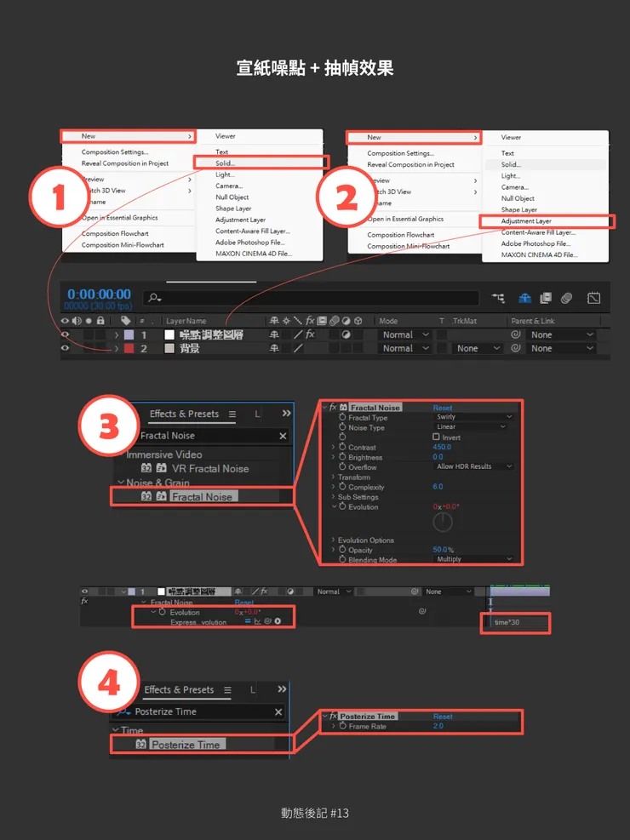Screen dimensions: 630x840
Task: Toggle the fx switch beside the Fractal Noise effect title
Action: (333, 407)
